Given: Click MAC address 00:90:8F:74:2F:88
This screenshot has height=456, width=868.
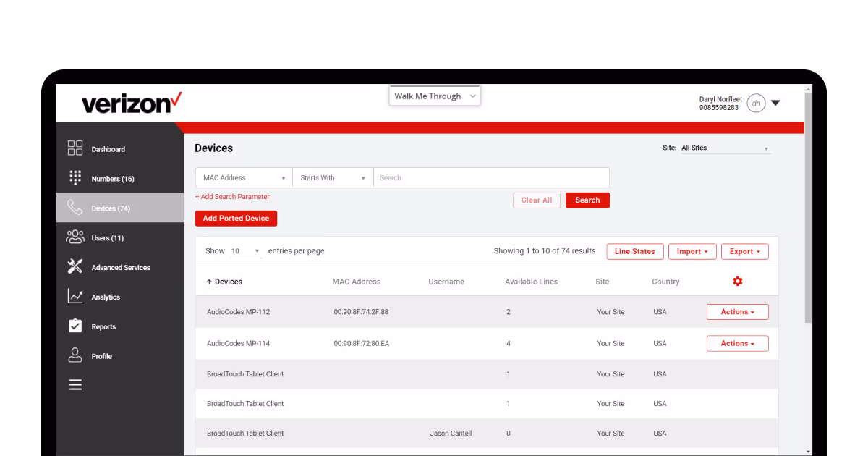Looking at the screenshot, I should click(x=361, y=312).
